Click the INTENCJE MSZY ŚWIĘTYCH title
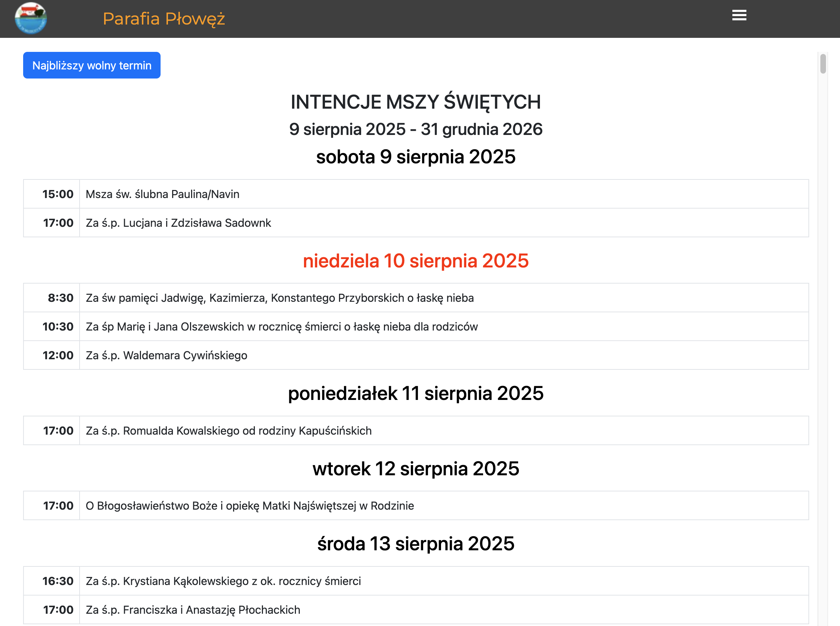Screen dimensions: 840x626 point(415,102)
